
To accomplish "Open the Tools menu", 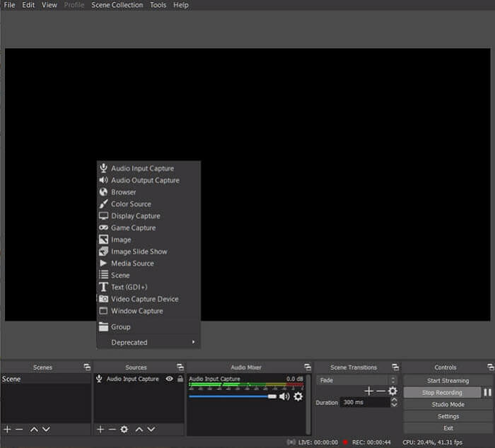I will click(158, 5).
